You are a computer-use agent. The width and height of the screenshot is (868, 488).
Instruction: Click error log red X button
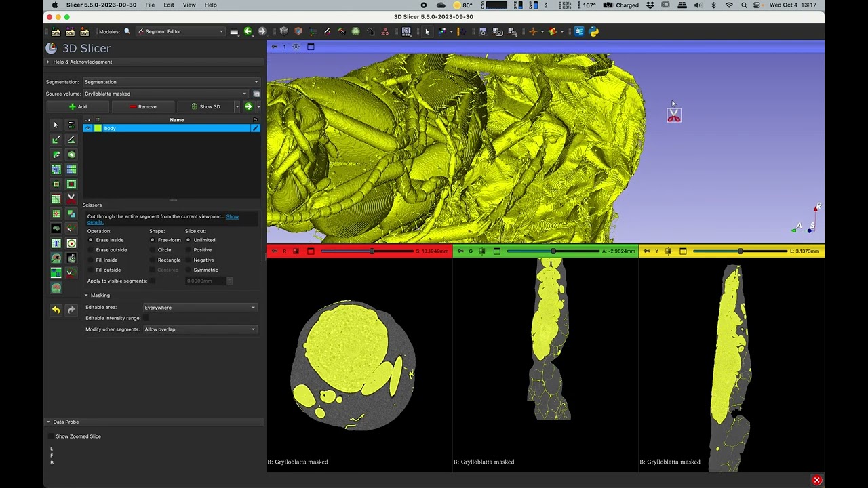[816, 480]
